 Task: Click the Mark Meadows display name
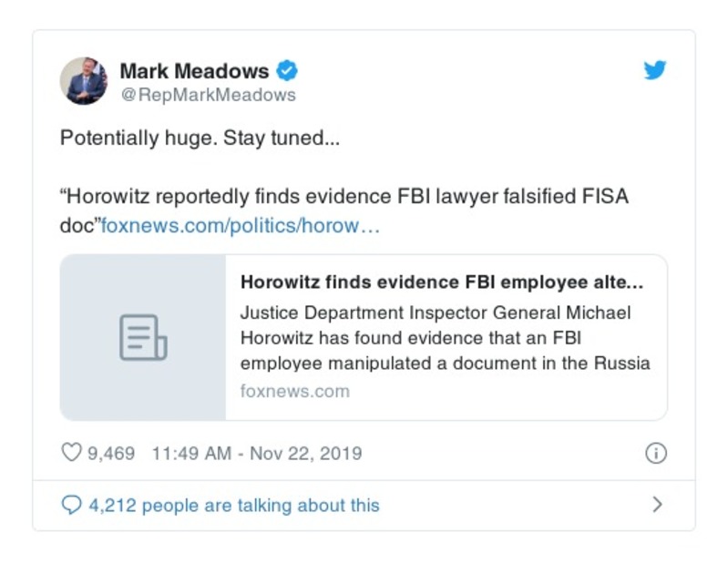click(x=194, y=70)
